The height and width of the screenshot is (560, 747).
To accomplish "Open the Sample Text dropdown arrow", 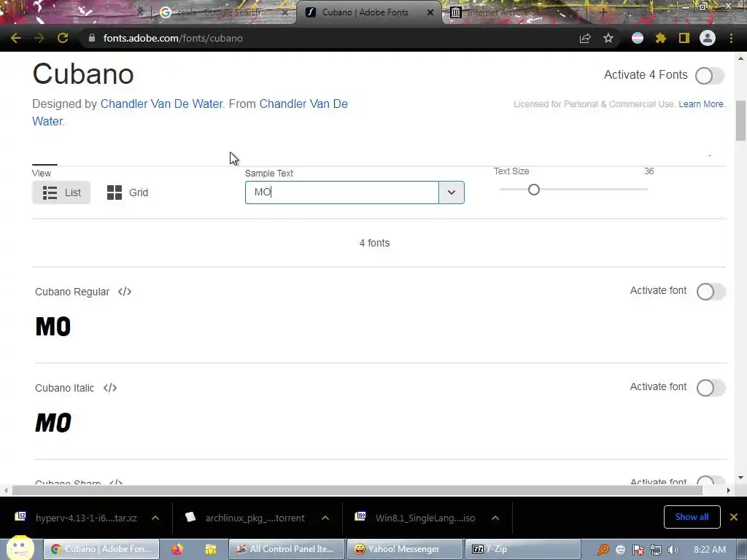I will [x=451, y=192].
